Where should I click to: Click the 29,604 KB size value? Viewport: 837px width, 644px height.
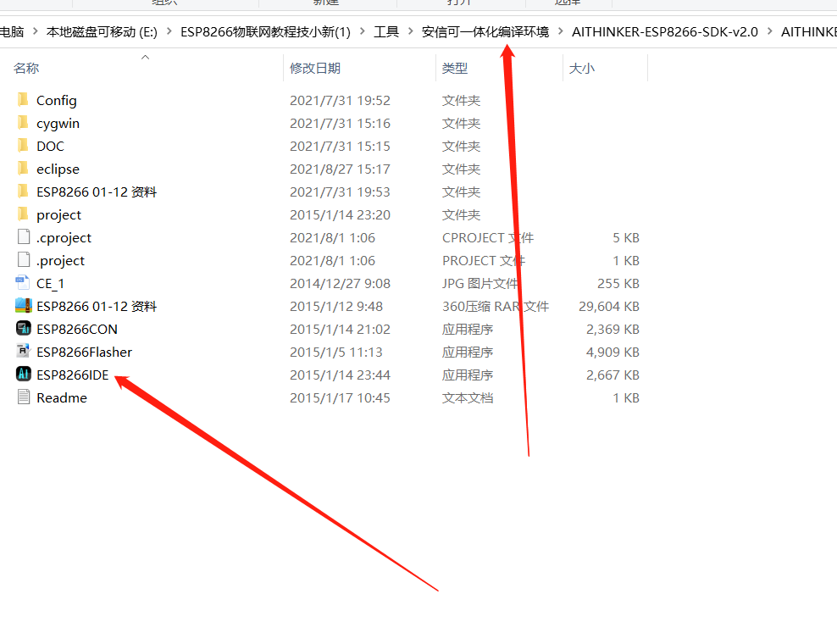pos(609,307)
